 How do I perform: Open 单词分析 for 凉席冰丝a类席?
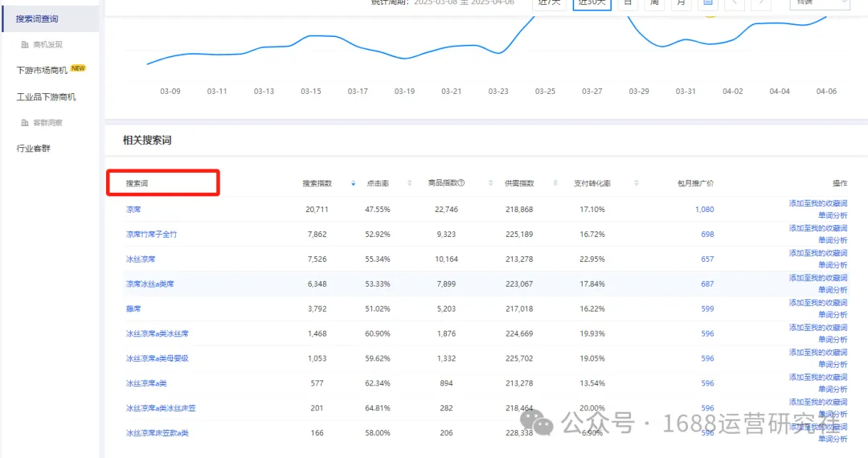[x=833, y=290]
